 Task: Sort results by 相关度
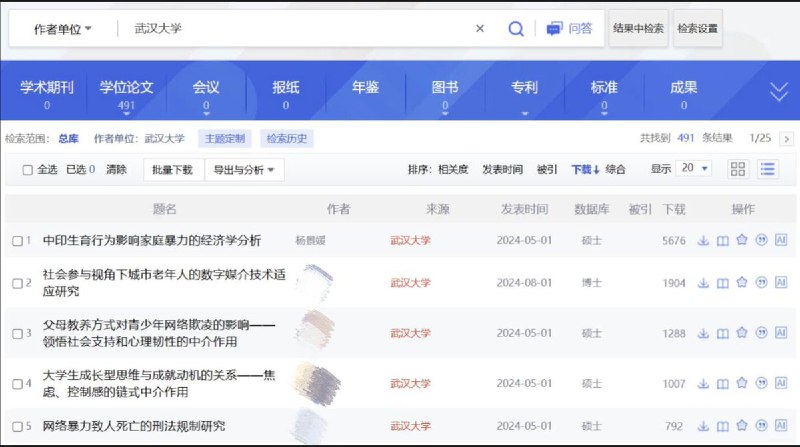pyautogui.click(x=453, y=169)
